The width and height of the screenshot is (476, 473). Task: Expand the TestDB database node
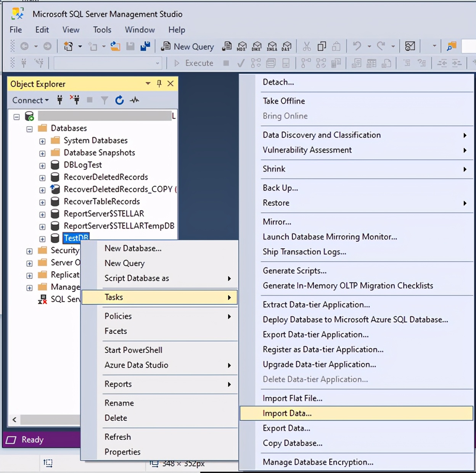tap(42, 239)
